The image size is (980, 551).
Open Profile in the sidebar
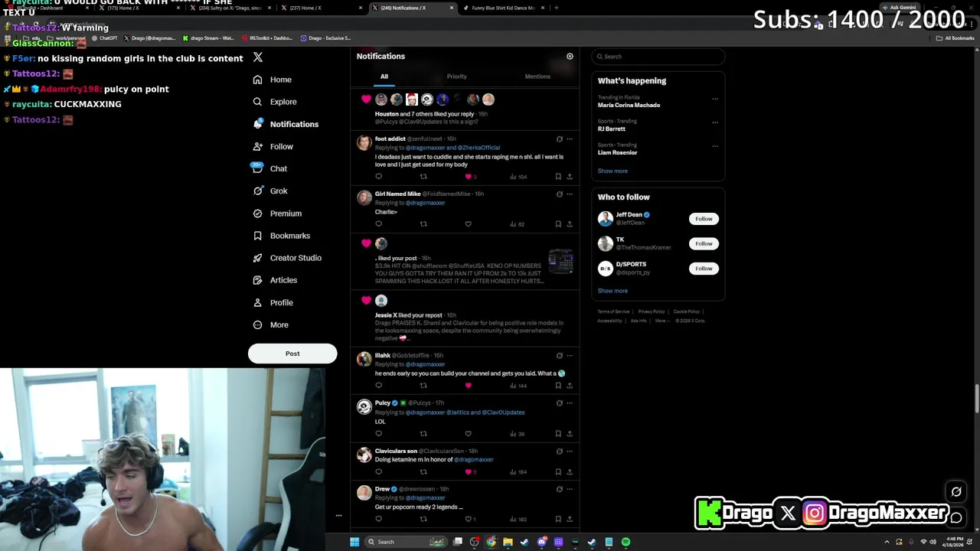click(x=273, y=302)
